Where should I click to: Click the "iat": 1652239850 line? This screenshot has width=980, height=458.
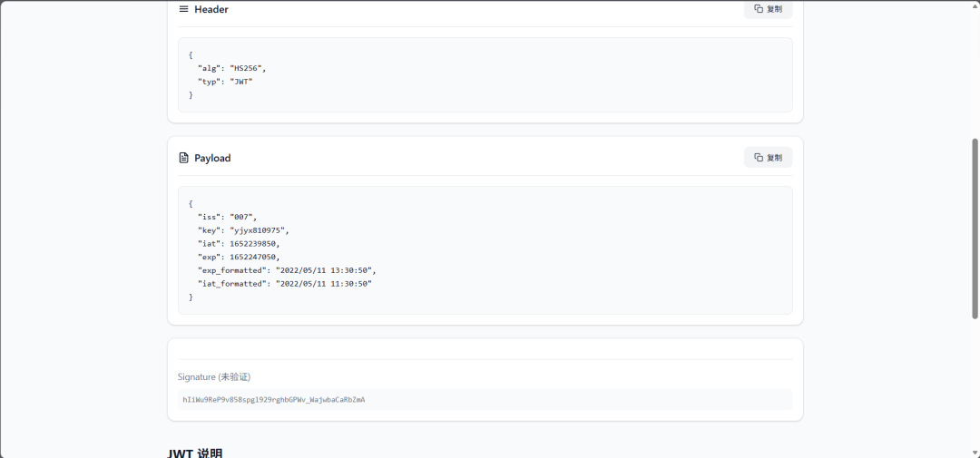(239, 244)
